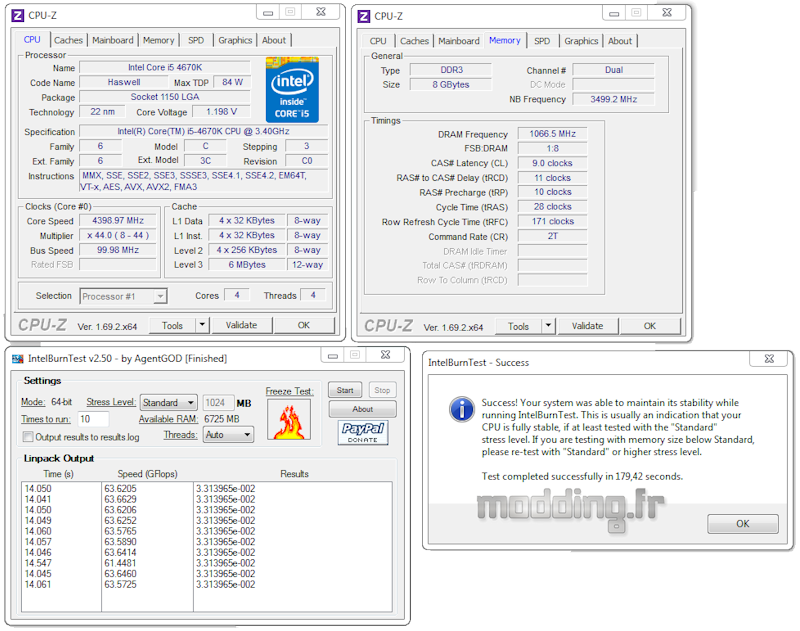Image resolution: width=800 pixels, height=631 pixels.
Task: Click the blue information icon in Success dialog
Action: (462, 410)
